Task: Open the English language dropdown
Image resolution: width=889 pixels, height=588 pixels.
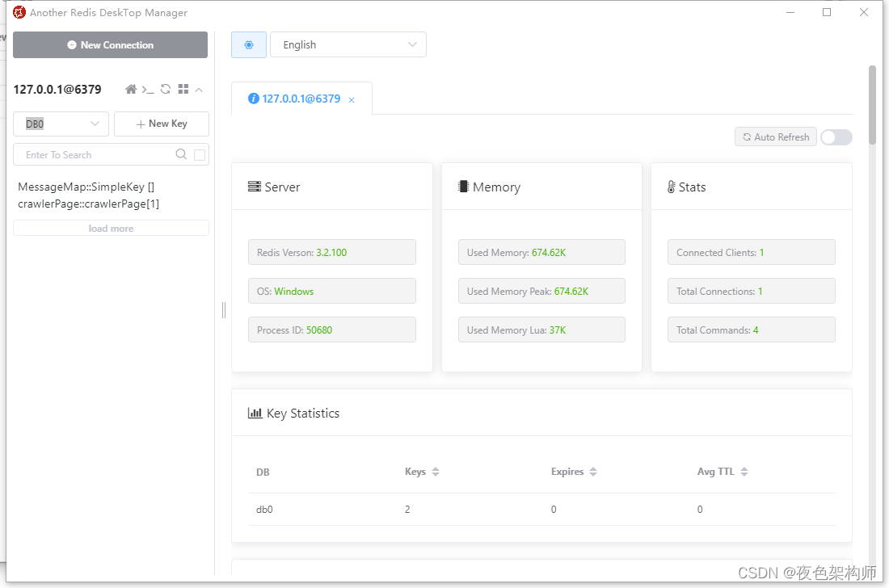Action: point(348,44)
